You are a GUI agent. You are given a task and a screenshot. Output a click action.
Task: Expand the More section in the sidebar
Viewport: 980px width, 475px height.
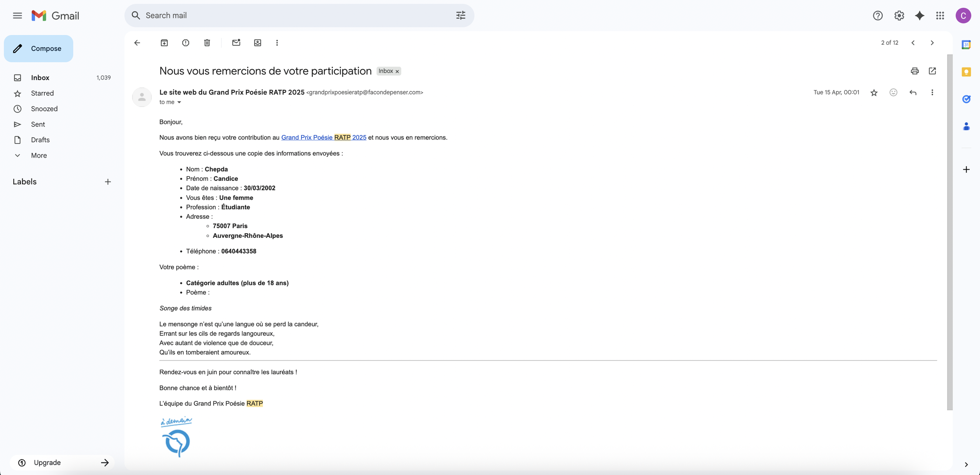click(x=39, y=156)
